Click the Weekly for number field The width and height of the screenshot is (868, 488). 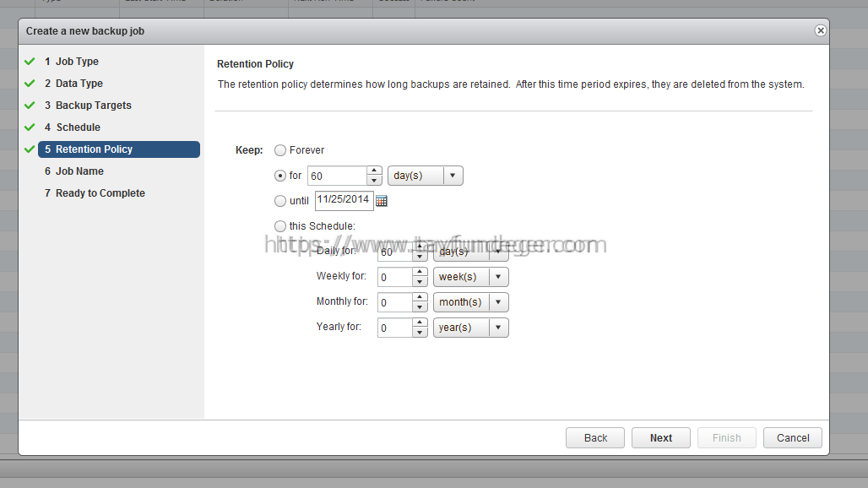coord(394,277)
